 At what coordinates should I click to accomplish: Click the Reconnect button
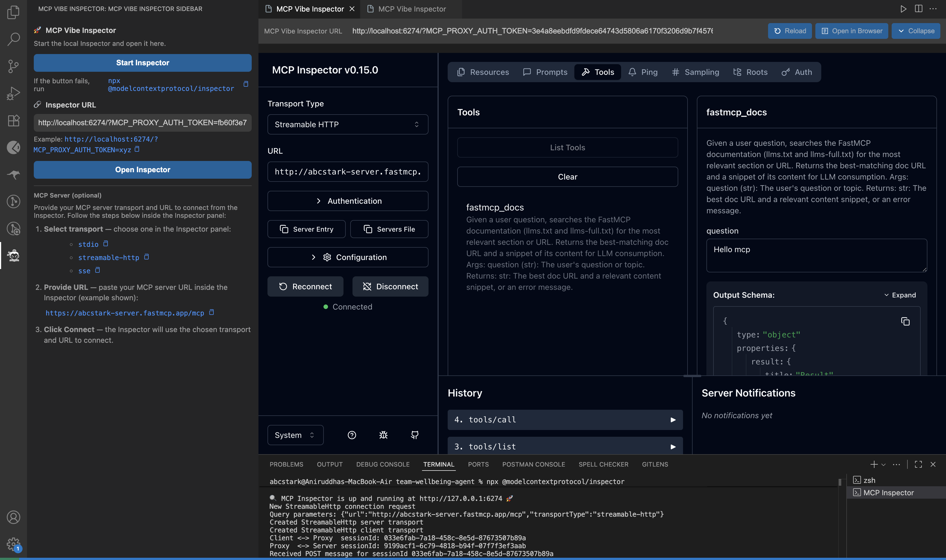(305, 286)
